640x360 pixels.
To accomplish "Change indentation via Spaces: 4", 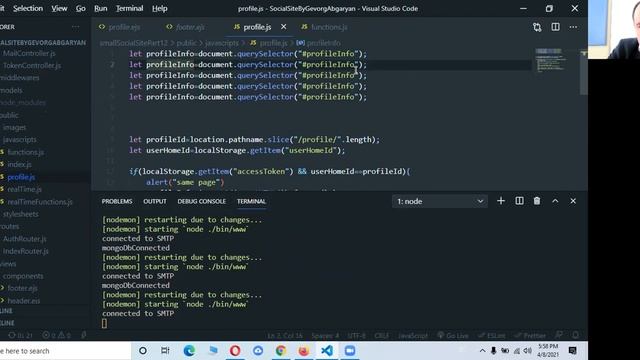I will (x=325, y=336).
